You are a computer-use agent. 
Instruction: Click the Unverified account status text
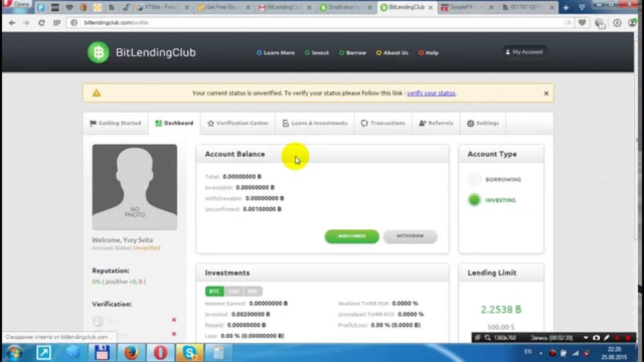pos(147,248)
